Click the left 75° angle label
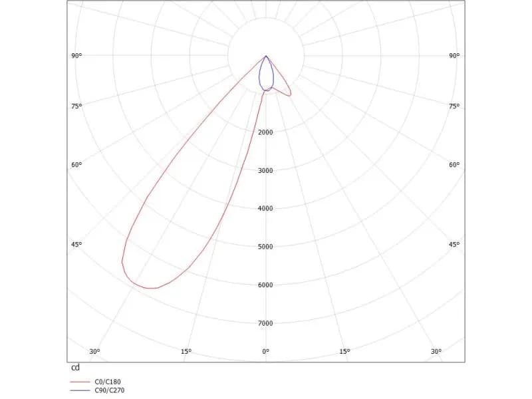This screenshot has height=399, width=532. pos(76,106)
